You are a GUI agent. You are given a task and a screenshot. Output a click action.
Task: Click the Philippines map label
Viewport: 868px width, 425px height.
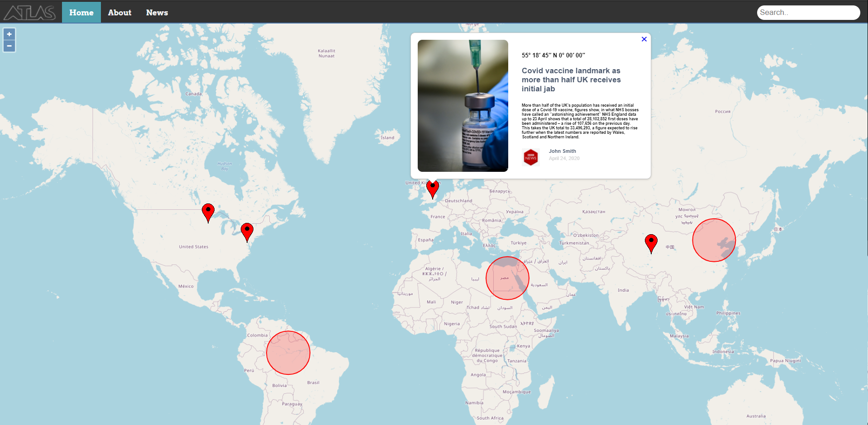point(729,313)
